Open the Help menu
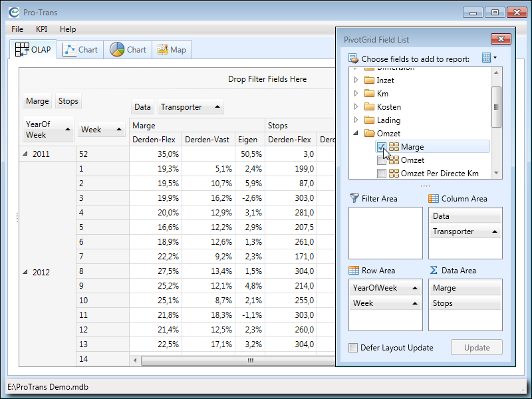The width and height of the screenshot is (532, 399). pyautogui.click(x=68, y=29)
